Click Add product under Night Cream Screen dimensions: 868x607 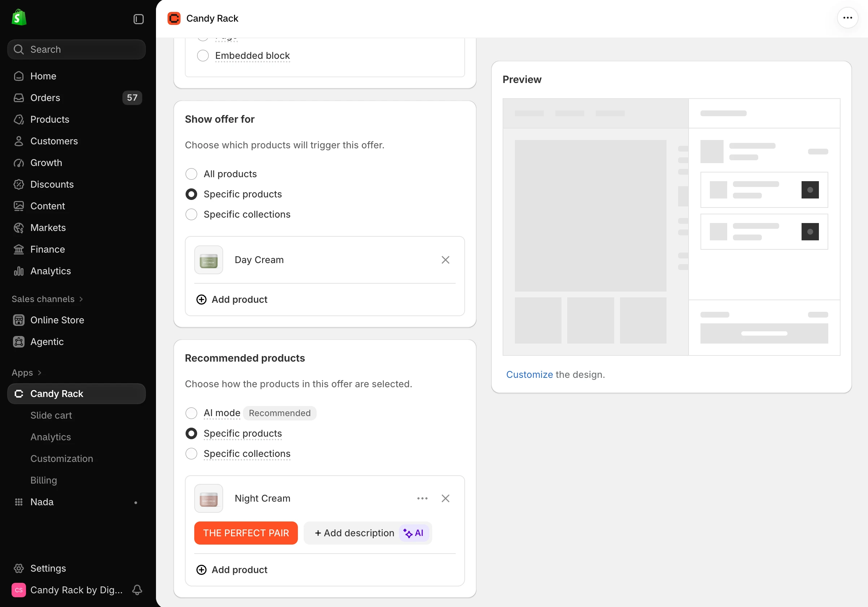click(x=232, y=570)
